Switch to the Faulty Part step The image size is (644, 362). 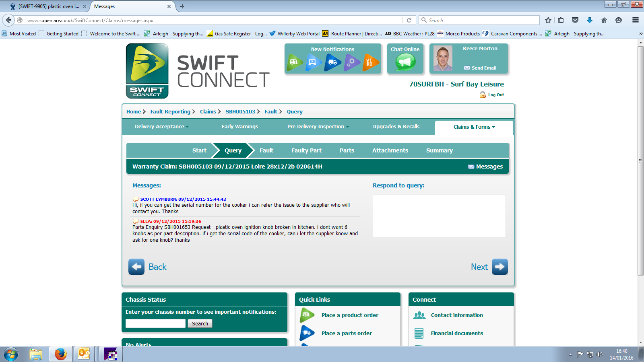306,150
